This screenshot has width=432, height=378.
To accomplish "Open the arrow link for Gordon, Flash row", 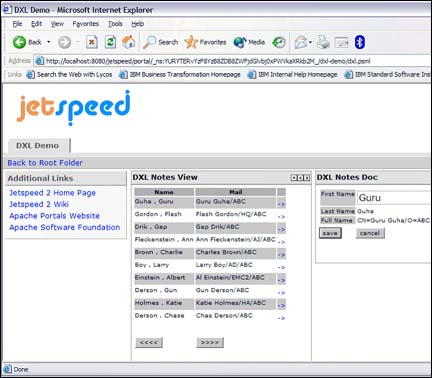I will click(281, 216).
